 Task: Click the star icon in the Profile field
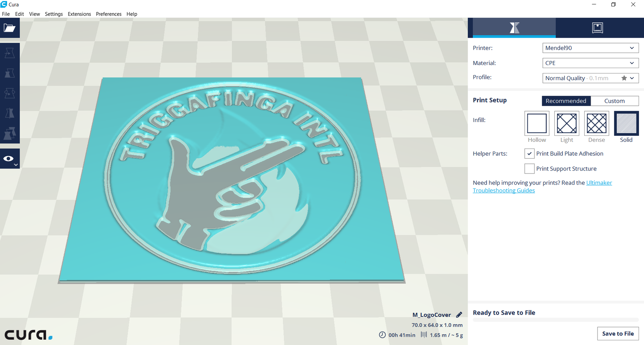(x=624, y=78)
